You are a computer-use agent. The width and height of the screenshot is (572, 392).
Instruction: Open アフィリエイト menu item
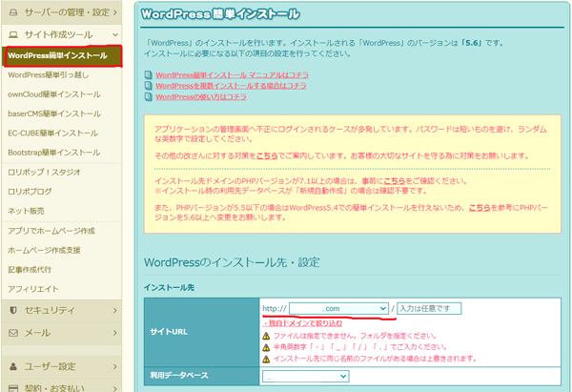[x=33, y=289]
